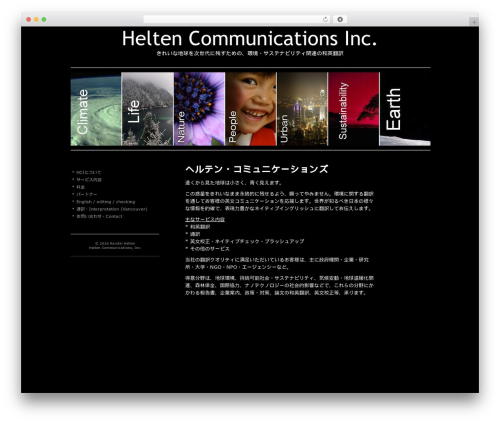Select the Urban city banner image
The width and height of the screenshot is (500, 423).
(303, 109)
